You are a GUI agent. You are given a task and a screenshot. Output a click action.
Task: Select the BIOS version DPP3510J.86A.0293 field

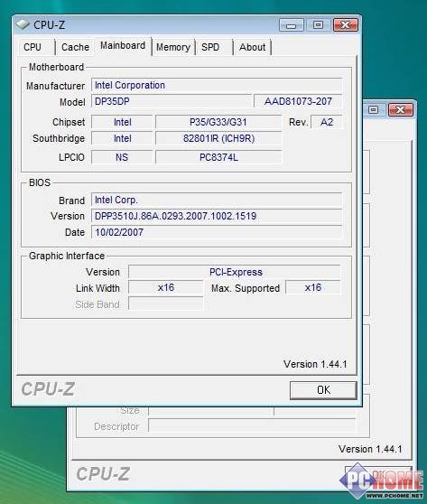coord(217,216)
